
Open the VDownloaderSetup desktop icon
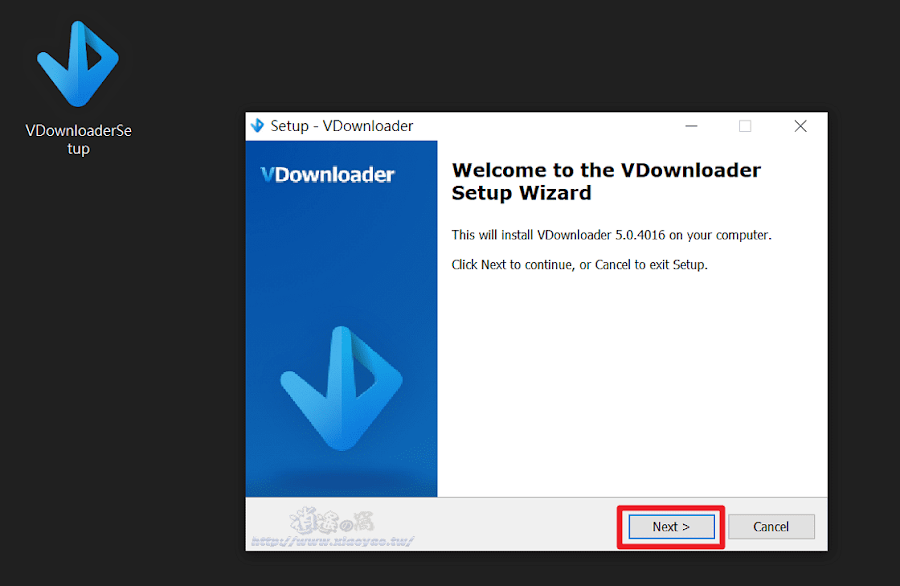point(77,65)
